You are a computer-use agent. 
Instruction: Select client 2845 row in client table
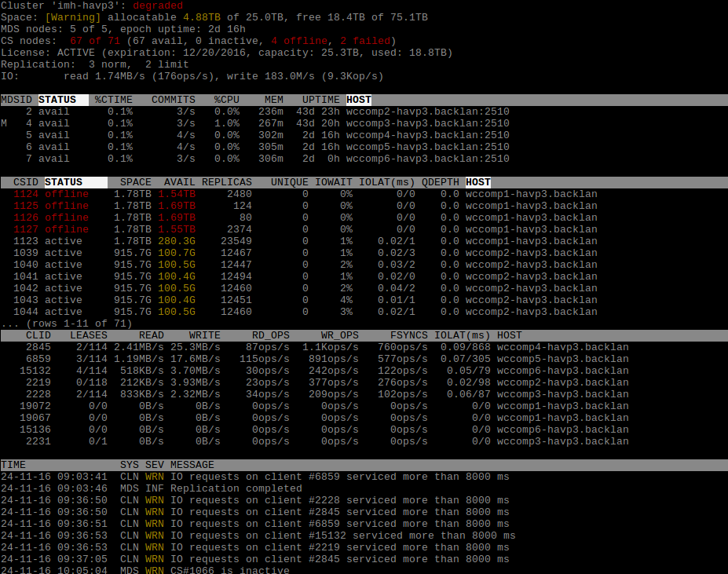click(314, 347)
